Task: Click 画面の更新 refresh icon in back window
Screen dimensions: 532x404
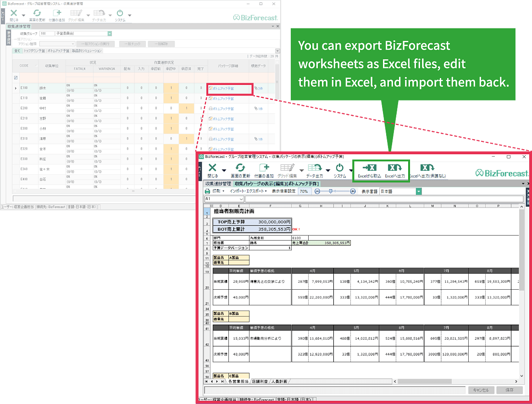Action: pyautogui.click(x=37, y=13)
